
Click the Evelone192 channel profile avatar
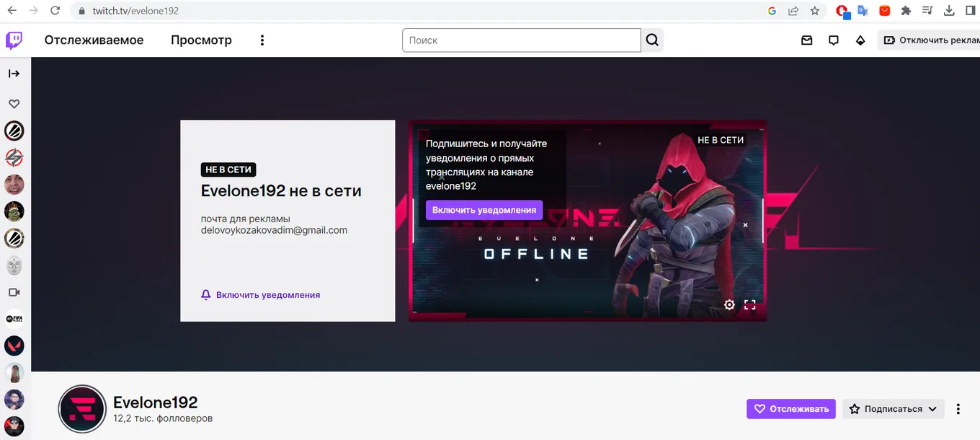click(x=82, y=409)
